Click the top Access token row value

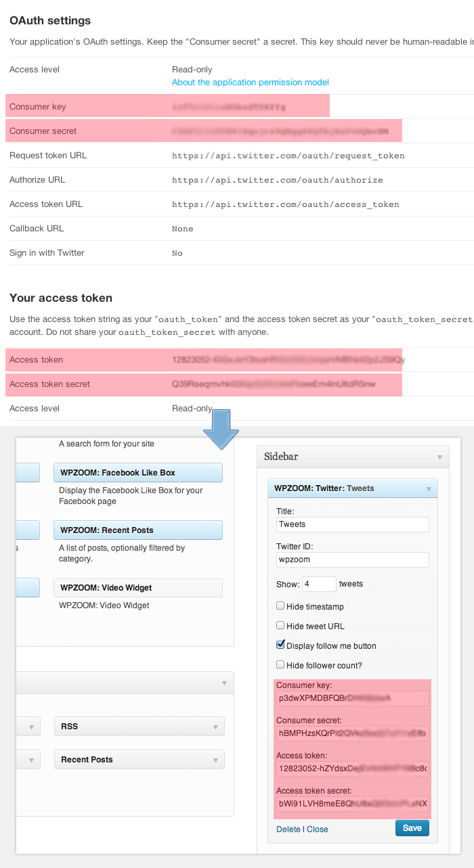[288, 360]
